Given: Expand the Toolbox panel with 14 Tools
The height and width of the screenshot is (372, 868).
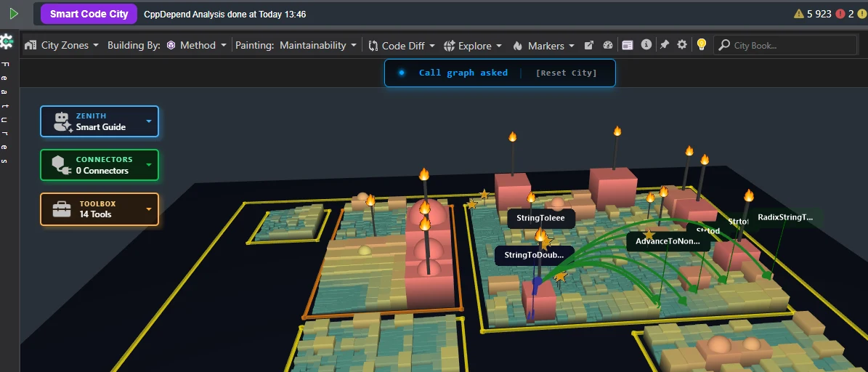Looking at the screenshot, I should (x=100, y=209).
